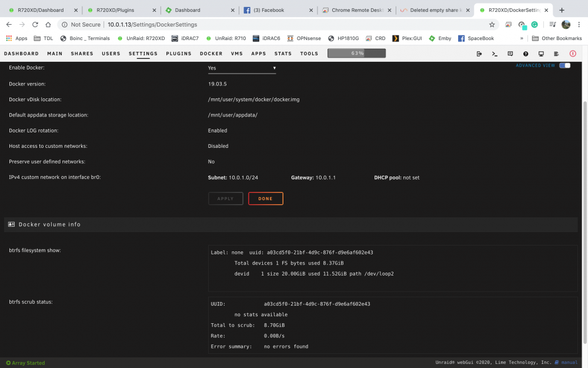
Task: Click the Grammarly extension icon
Action: (534, 24)
